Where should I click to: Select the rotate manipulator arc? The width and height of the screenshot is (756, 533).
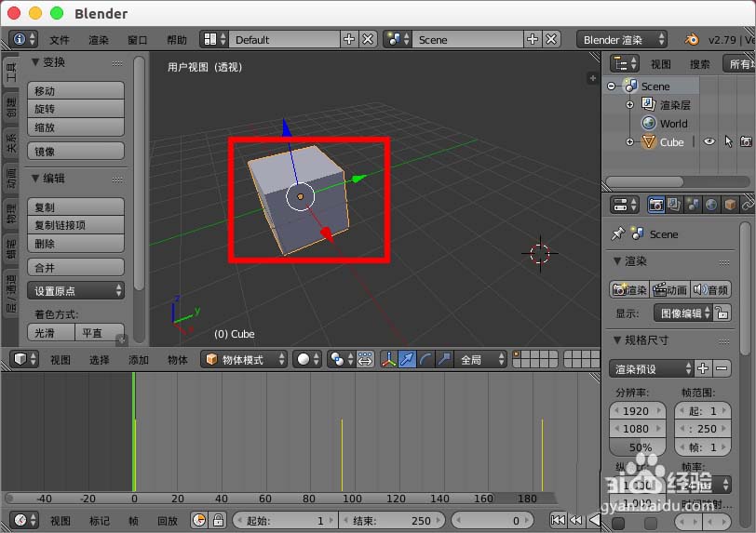point(425,359)
